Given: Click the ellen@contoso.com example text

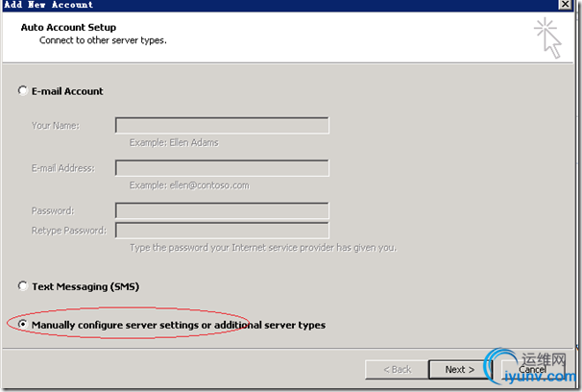Looking at the screenshot, I should (189, 184).
